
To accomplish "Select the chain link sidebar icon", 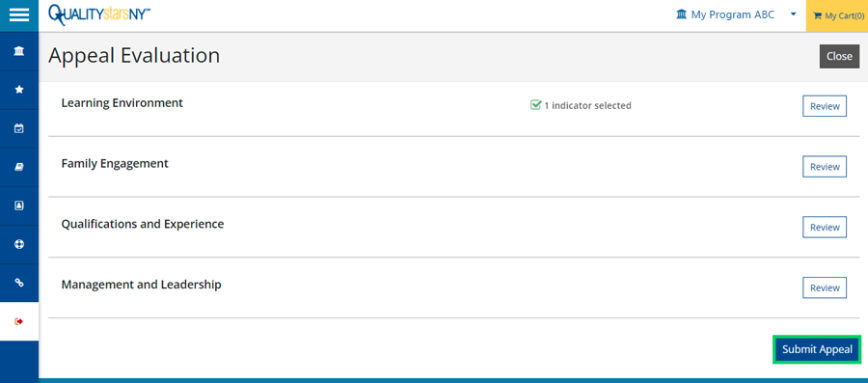I will tap(19, 283).
